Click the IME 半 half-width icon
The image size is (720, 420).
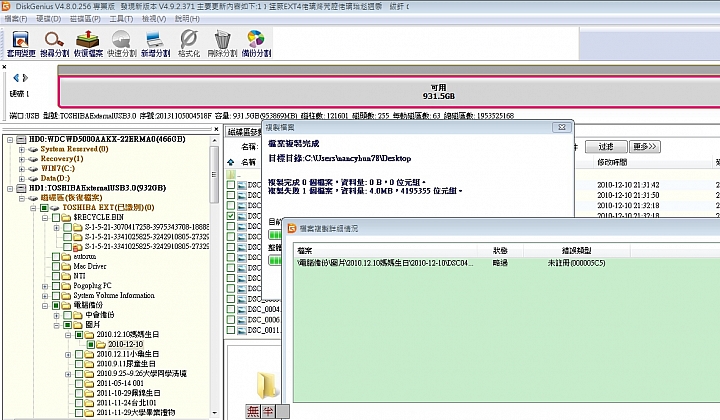(268, 411)
